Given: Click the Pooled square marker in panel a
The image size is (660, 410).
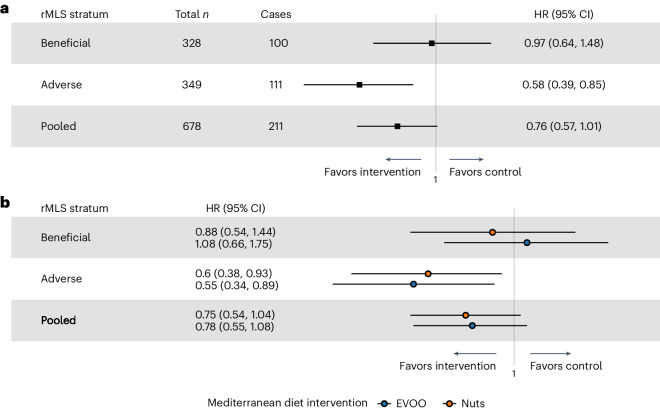Looking at the screenshot, I should 397,126.
